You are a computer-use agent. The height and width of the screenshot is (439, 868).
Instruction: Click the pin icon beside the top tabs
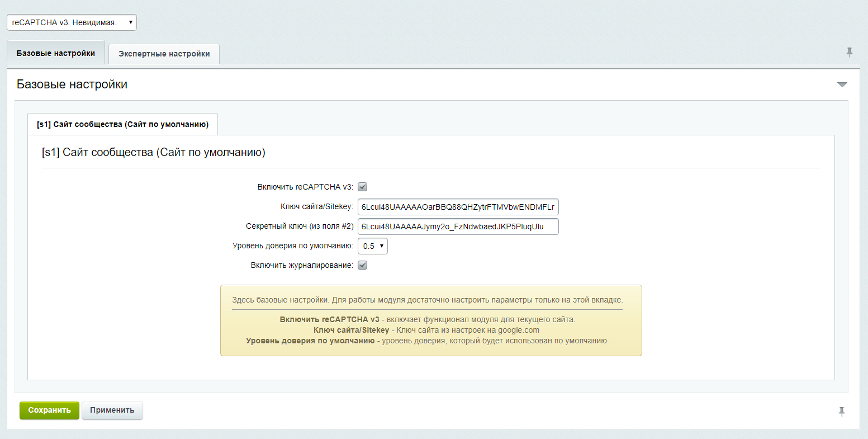tap(850, 53)
